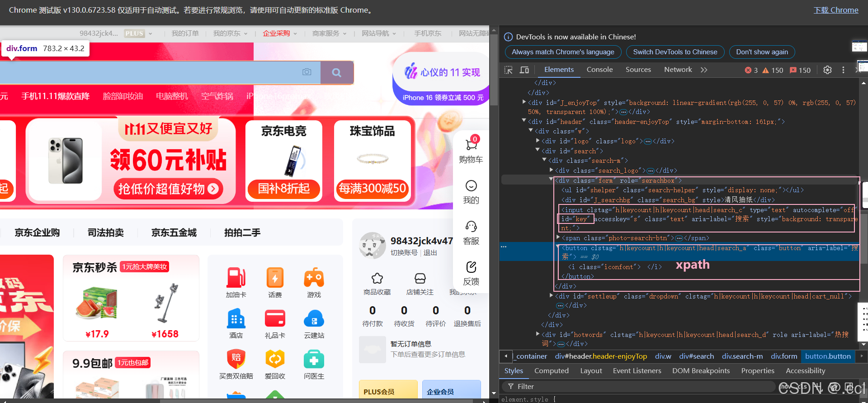Switch to the Elements tab
The height and width of the screenshot is (403, 868).
(x=559, y=70)
